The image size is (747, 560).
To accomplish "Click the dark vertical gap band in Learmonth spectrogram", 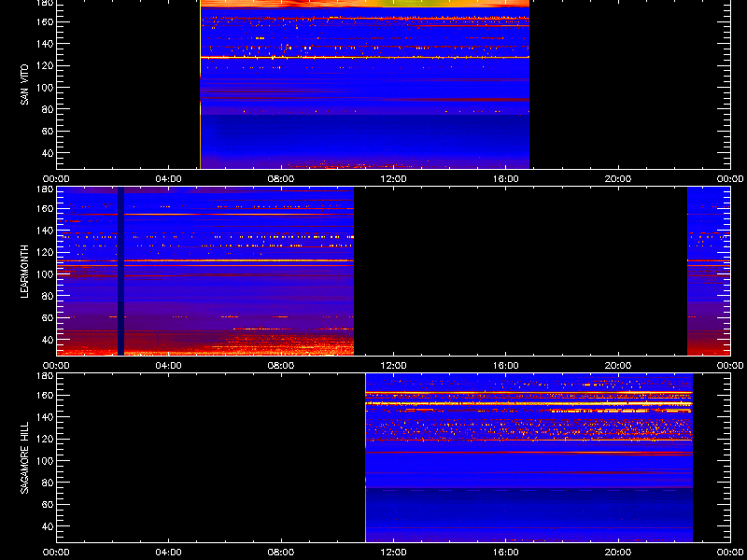I will (121, 271).
